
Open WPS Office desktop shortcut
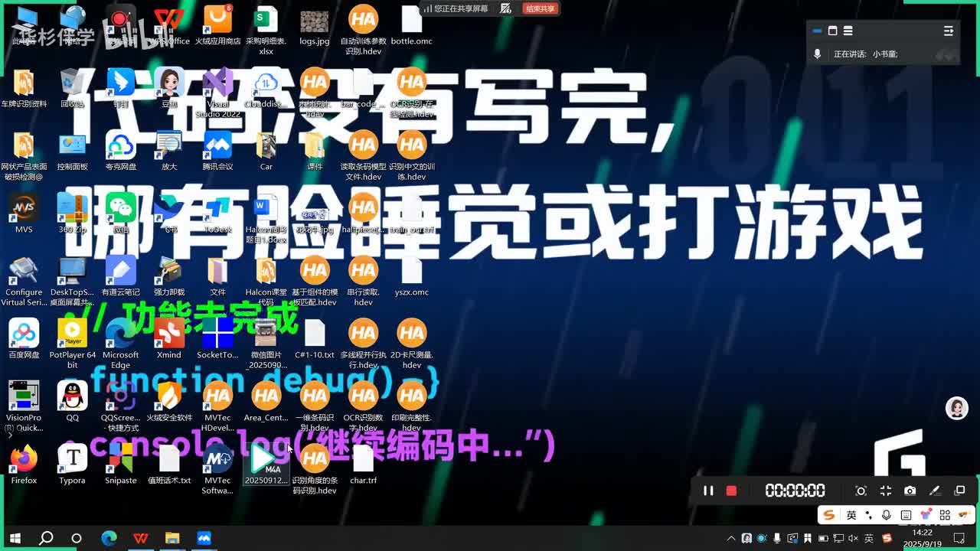tap(169, 26)
